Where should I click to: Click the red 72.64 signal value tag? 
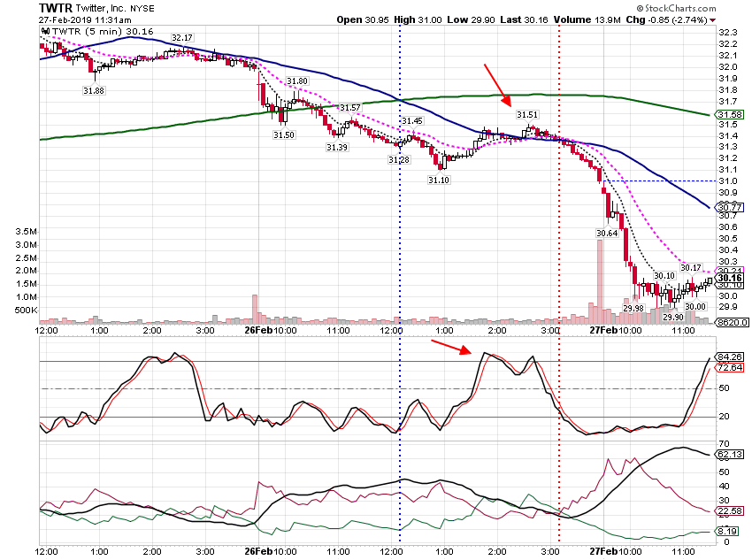(730, 368)
